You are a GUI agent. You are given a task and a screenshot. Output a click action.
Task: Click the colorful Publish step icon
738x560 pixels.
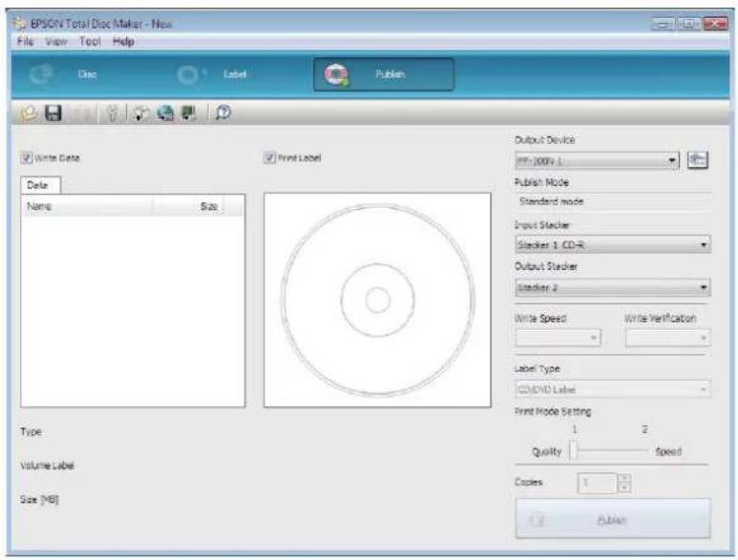pos(337,74)
